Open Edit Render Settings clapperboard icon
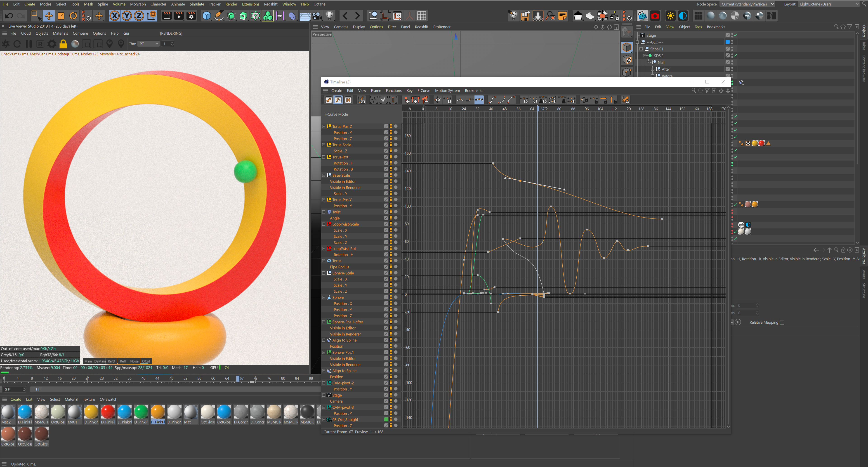 191,16
